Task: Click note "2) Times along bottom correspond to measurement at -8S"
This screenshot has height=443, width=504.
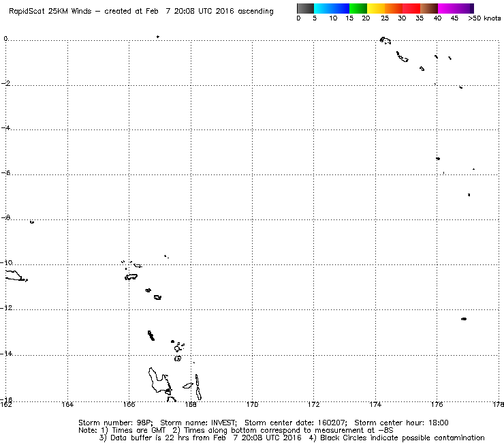Action: 283,431
